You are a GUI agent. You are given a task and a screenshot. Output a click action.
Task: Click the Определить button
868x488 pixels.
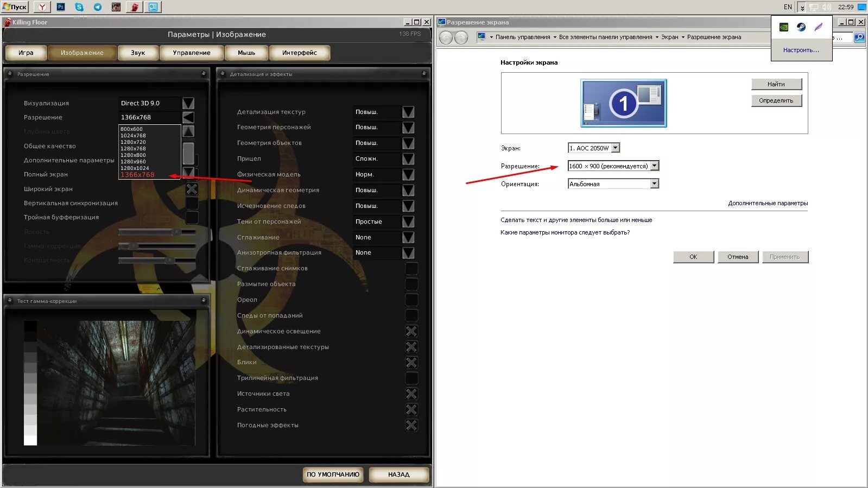pos(776,100)
